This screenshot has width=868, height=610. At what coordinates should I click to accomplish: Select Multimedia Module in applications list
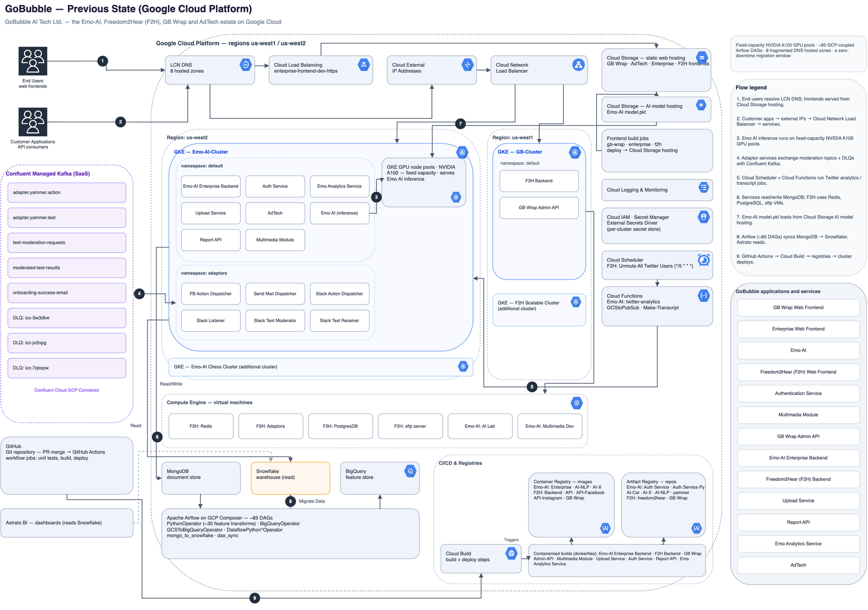coord(798,415)
